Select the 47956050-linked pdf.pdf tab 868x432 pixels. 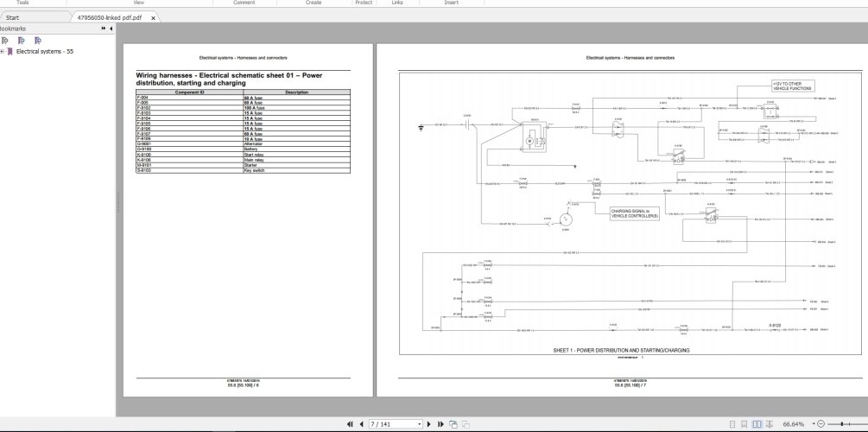109,17
